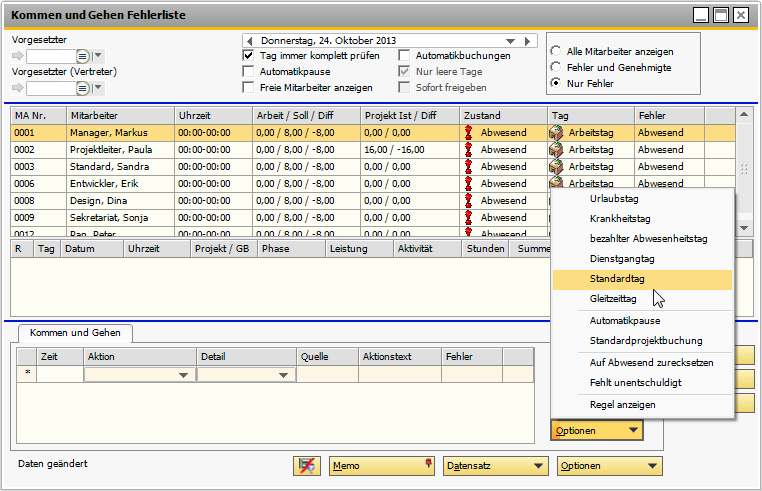Uncheck Tag immer komplett prüfen
The height and width of the screenshot is (491, 762).
pos(249,56)
